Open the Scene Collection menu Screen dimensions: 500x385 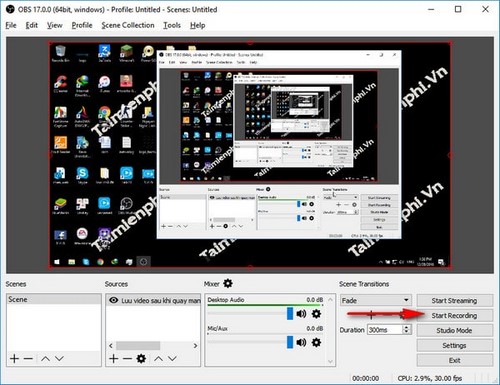coord(128,25)
